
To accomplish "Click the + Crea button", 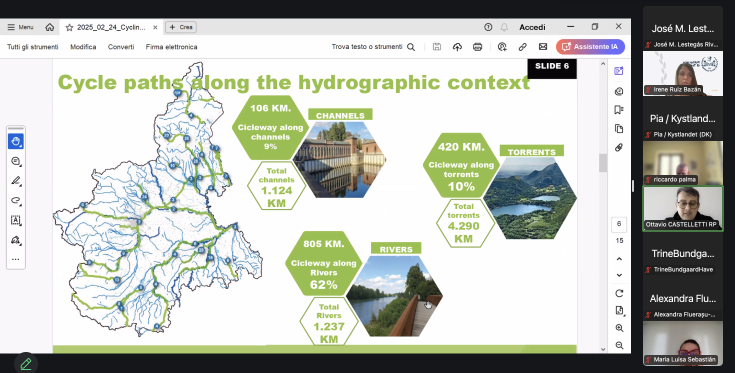I will pos(181,27).
